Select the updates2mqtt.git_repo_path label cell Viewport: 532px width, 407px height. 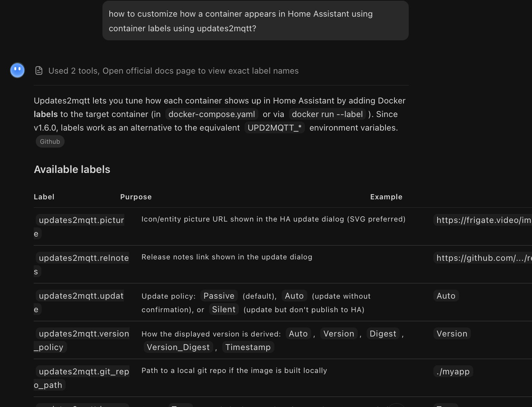point(82,378)
